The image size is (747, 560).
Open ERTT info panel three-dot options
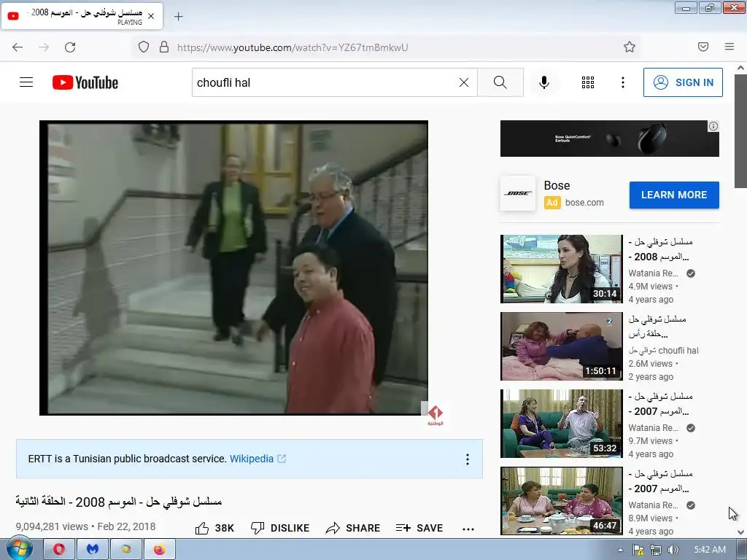click(x=468, y=459)
